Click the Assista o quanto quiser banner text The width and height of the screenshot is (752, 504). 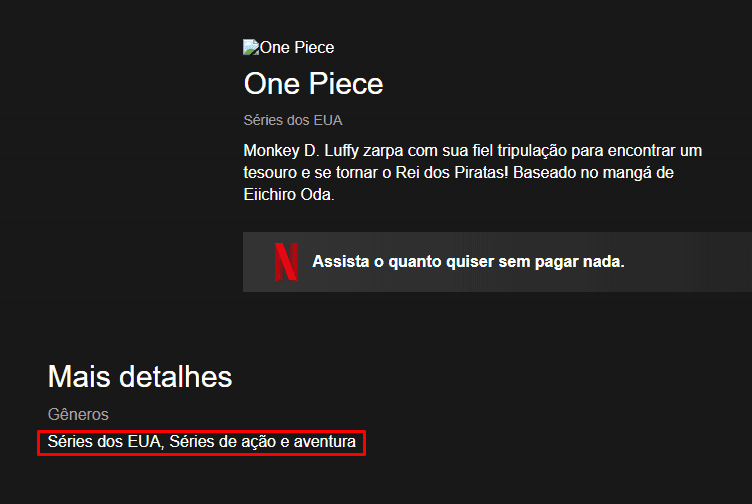coord(468,262)
